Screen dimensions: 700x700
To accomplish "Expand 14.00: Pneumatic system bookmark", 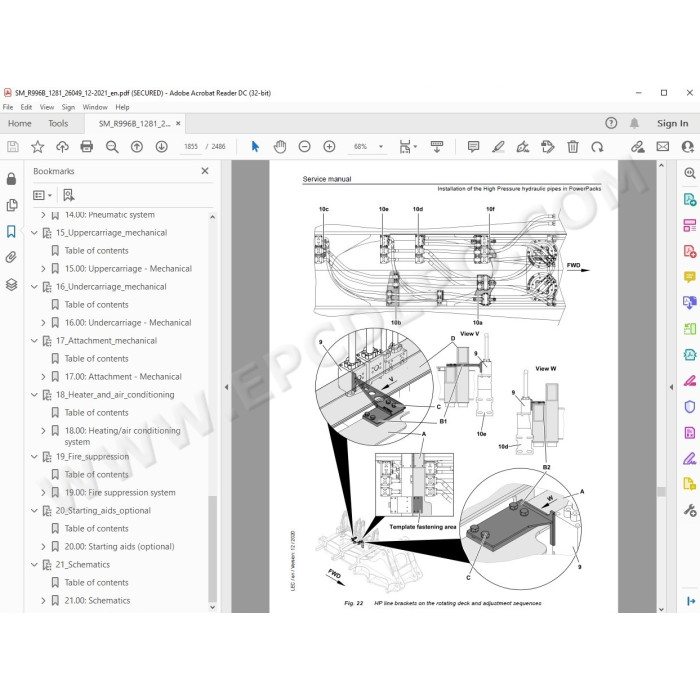I will pyautogui.click(x=43, y=215).
